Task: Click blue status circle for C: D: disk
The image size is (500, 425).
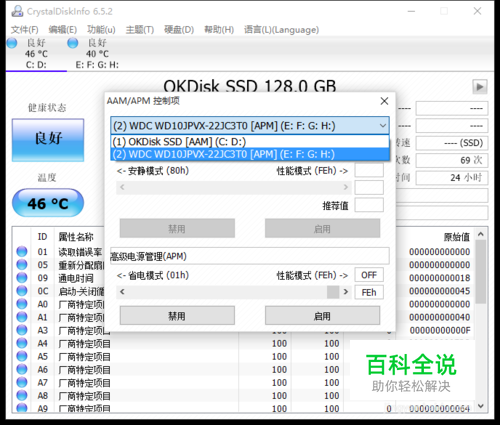Action: point(12,43)
